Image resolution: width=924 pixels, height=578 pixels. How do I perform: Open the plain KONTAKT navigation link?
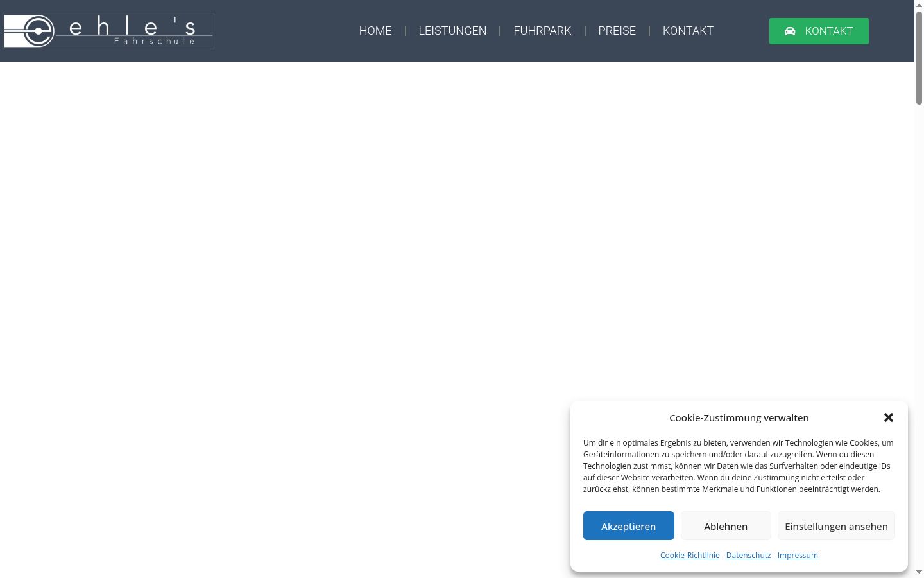point(688,31)
